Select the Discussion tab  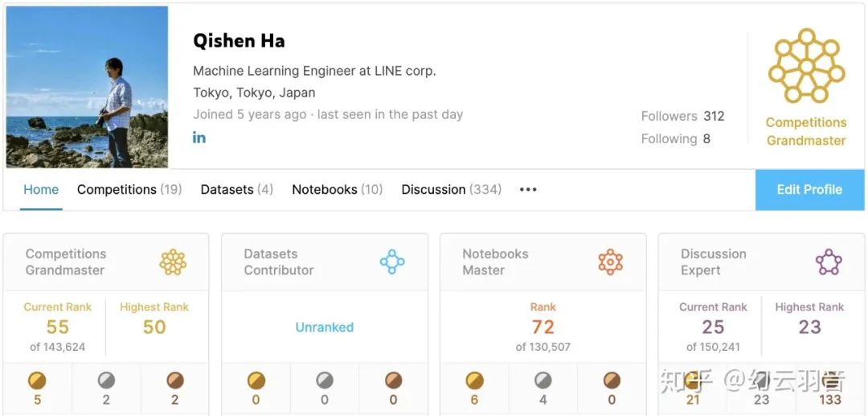pos(451,190)
